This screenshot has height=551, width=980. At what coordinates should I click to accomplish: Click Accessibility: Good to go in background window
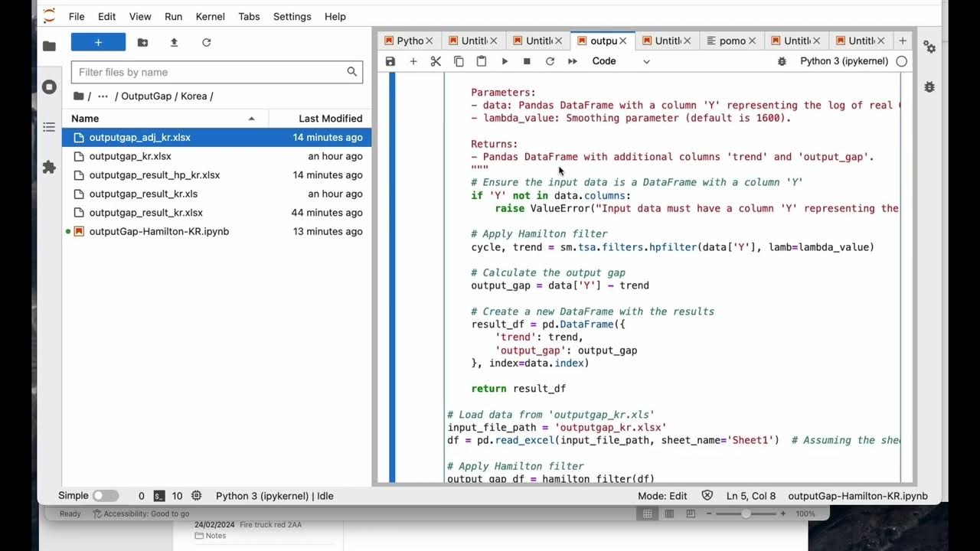pyautogui.click(x=141, y=514)
